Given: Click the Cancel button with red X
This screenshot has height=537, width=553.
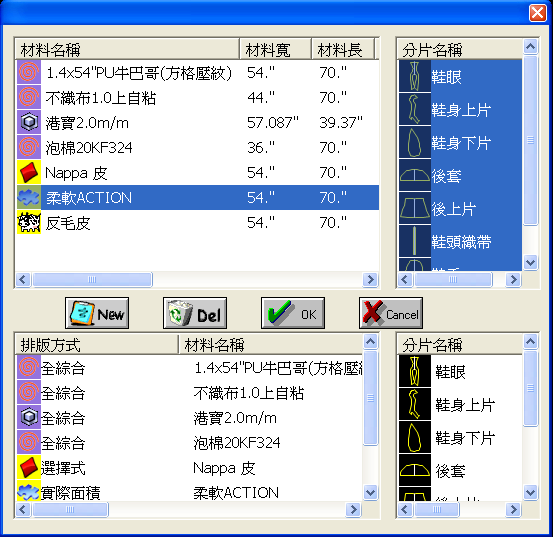Looking at the screenshot, I should [391, 313].
